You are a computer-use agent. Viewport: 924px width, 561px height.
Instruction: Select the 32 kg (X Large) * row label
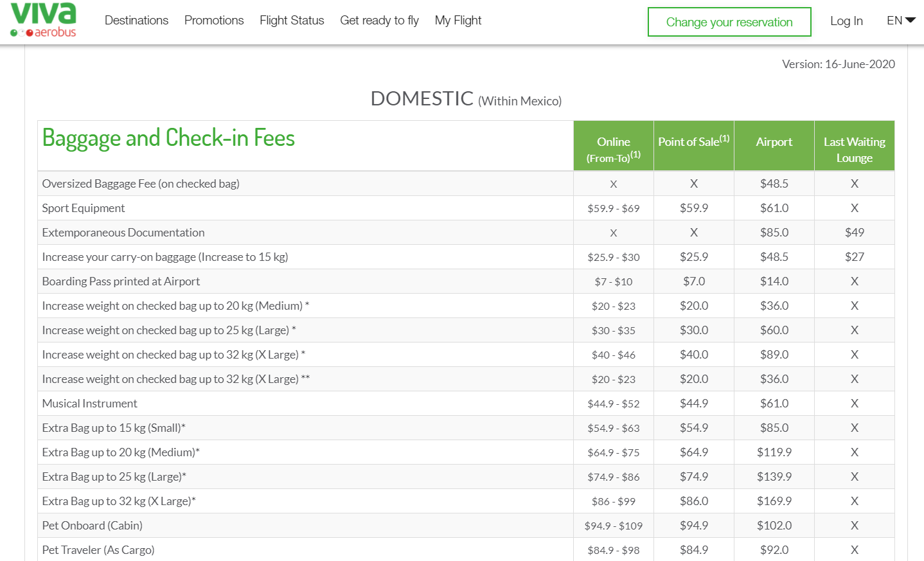[x=173, y=355]
